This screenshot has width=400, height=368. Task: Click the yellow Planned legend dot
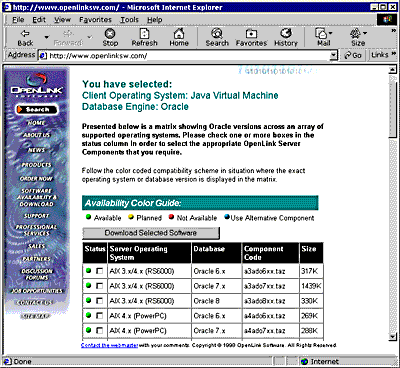pyautogui.click(x=131, y=217)
